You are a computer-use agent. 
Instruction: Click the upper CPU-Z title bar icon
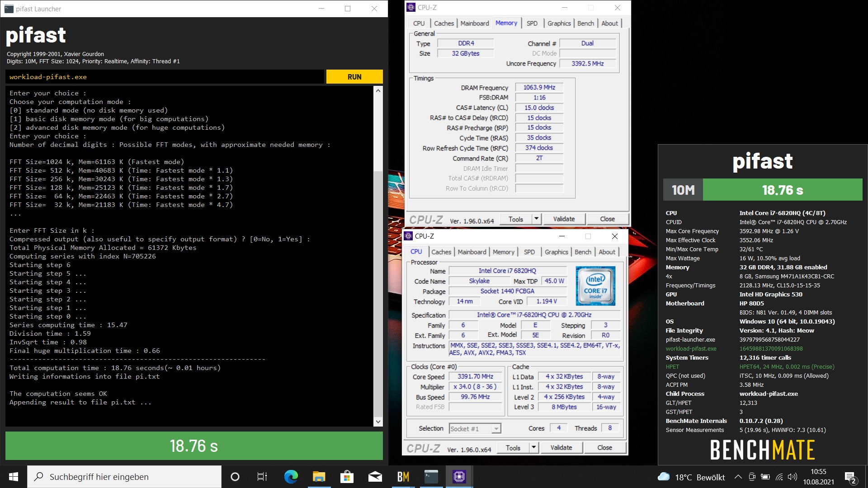coord(410,7)
